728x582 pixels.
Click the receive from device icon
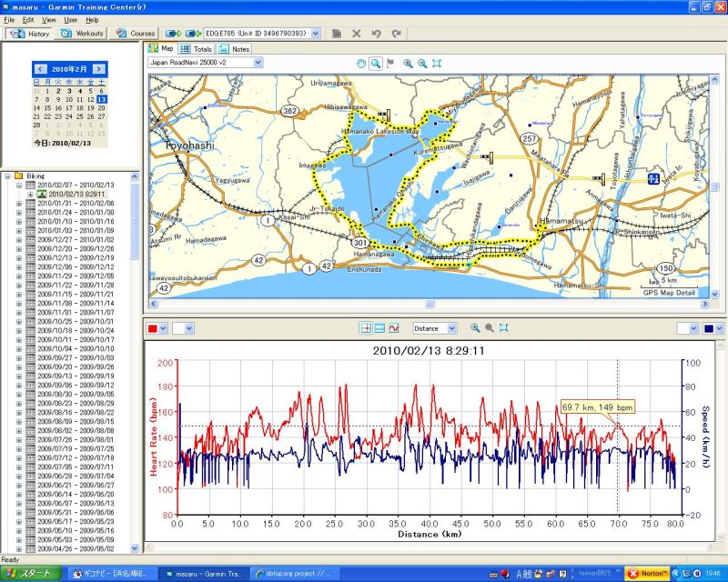tap(193, 34)
